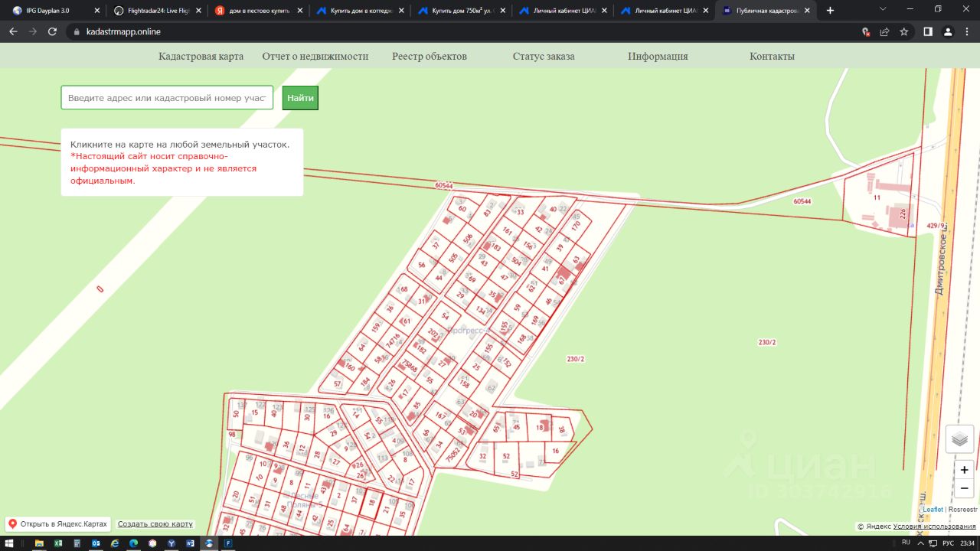Click the address or cadastral number field

click(x=167, y=98)
